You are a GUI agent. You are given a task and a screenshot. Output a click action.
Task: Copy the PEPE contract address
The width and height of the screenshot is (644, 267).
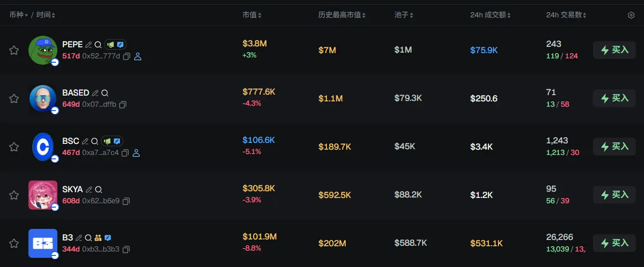[x=126, y=56]
